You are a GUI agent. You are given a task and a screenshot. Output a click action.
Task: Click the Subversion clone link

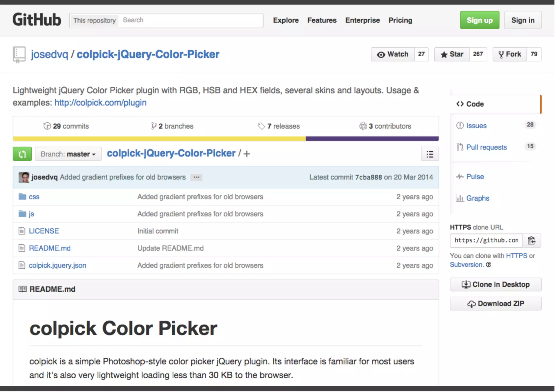(x=467, y=264)
